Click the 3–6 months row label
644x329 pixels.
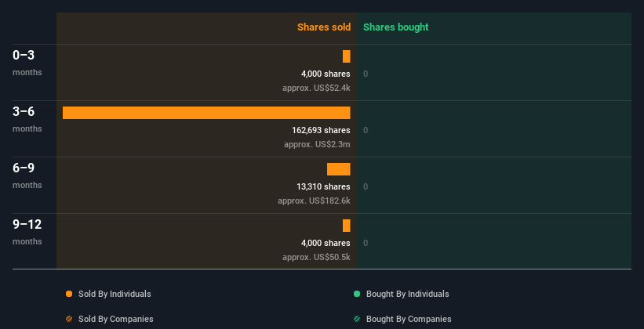[27, 118]
